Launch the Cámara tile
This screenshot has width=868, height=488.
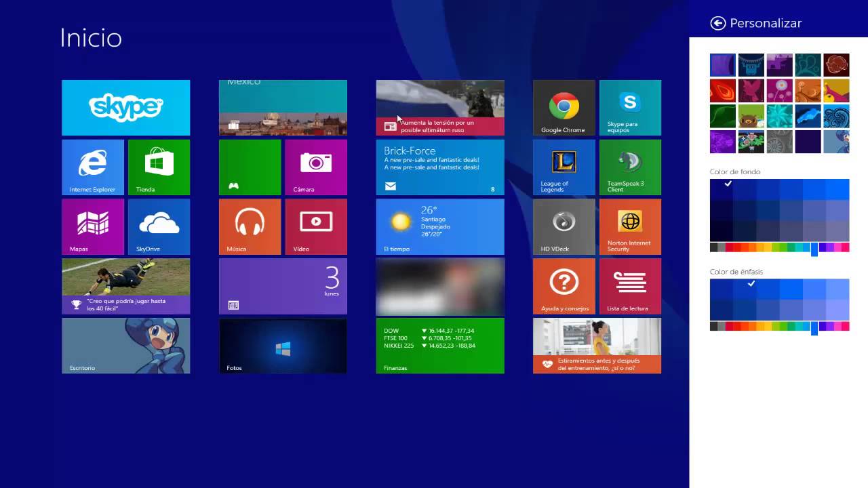click(316, 167)
